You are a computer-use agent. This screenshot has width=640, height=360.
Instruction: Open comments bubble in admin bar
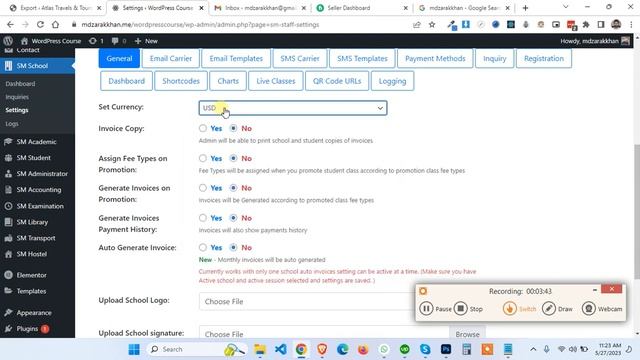point(119,41)
